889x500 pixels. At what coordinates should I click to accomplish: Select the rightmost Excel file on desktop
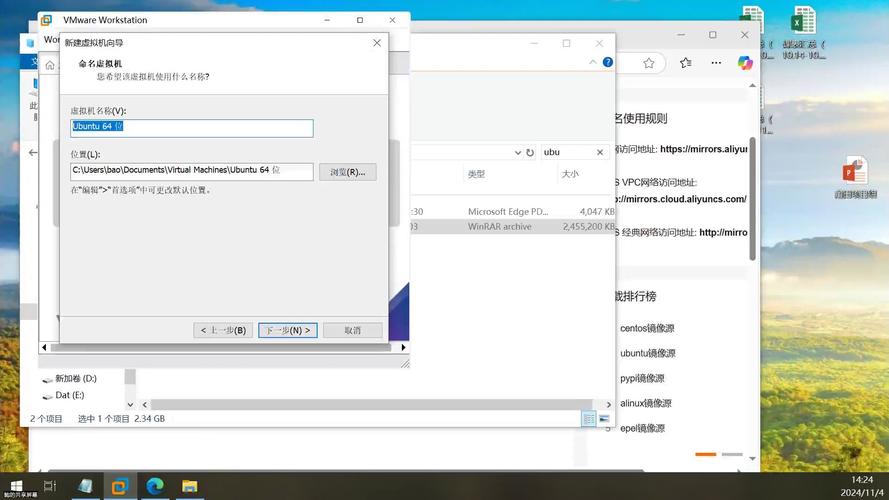click(803, 31)
